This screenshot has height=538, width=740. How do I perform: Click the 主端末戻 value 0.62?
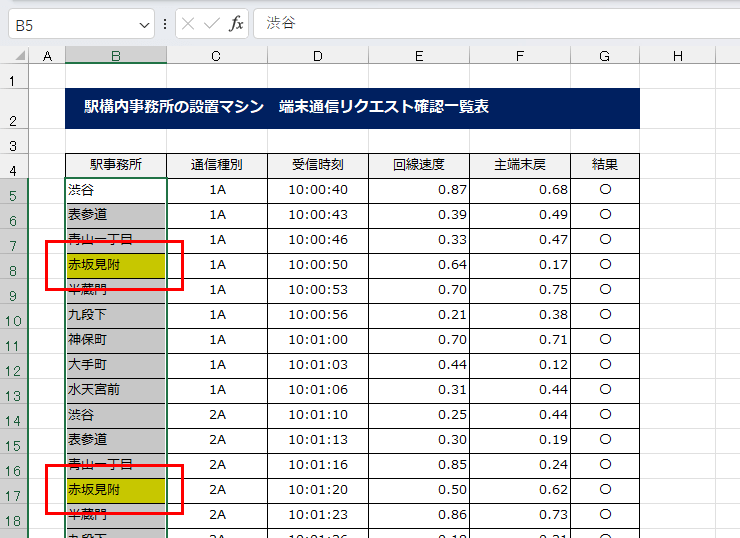(520, 490)
